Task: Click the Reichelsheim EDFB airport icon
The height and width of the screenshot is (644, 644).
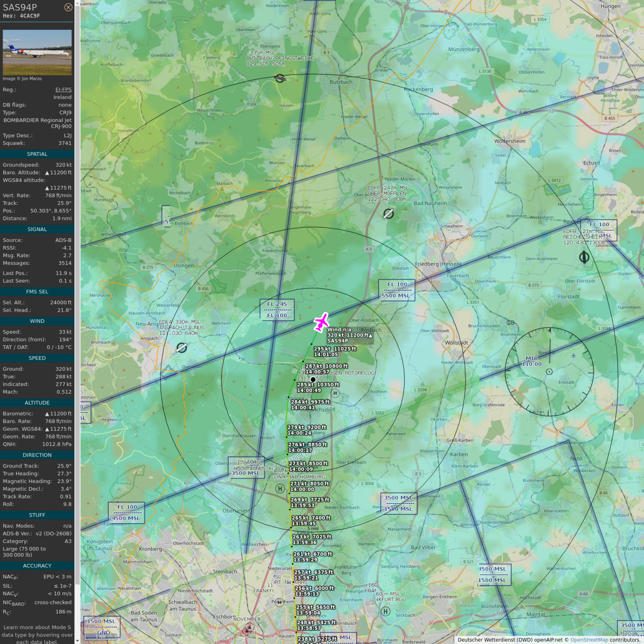Action: (584, 257)
